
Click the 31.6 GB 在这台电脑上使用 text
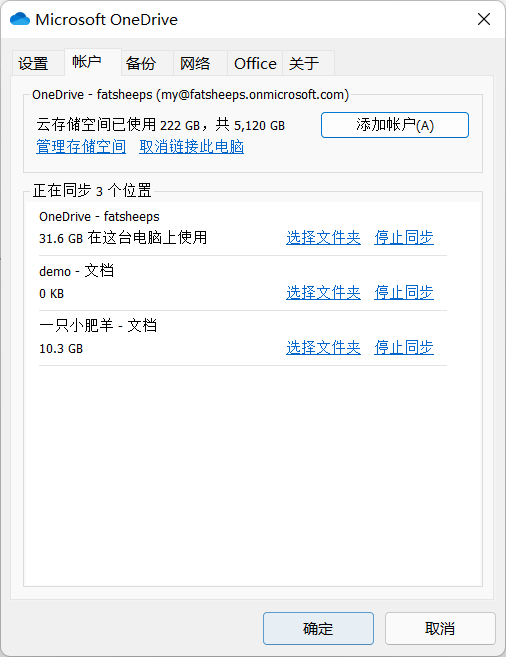123,238
